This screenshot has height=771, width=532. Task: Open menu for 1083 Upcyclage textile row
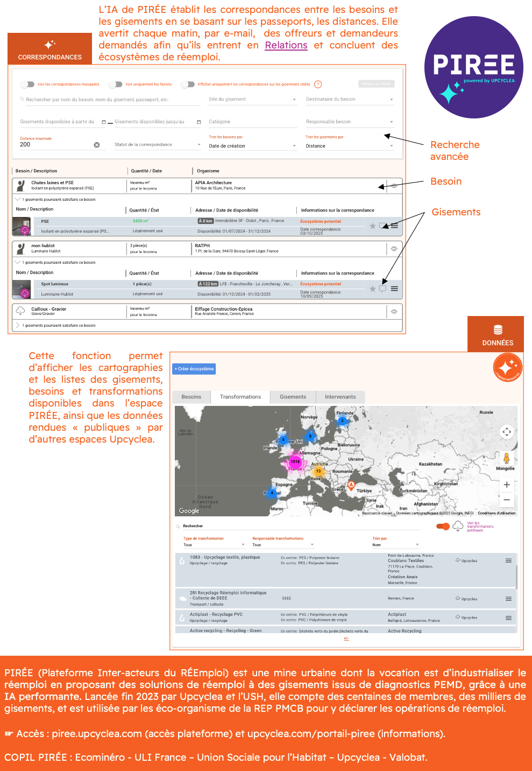coord(508,561)
